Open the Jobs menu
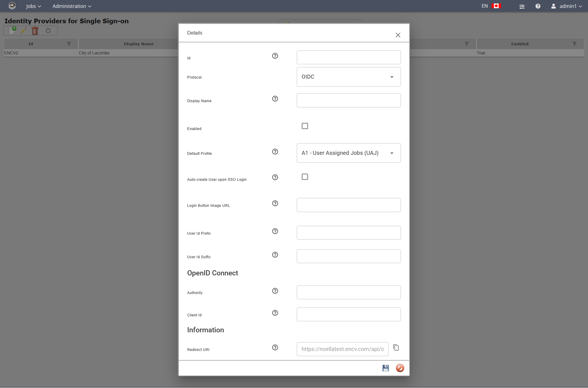This screenshot has height=388, width=588. click(x=33, y=6)
